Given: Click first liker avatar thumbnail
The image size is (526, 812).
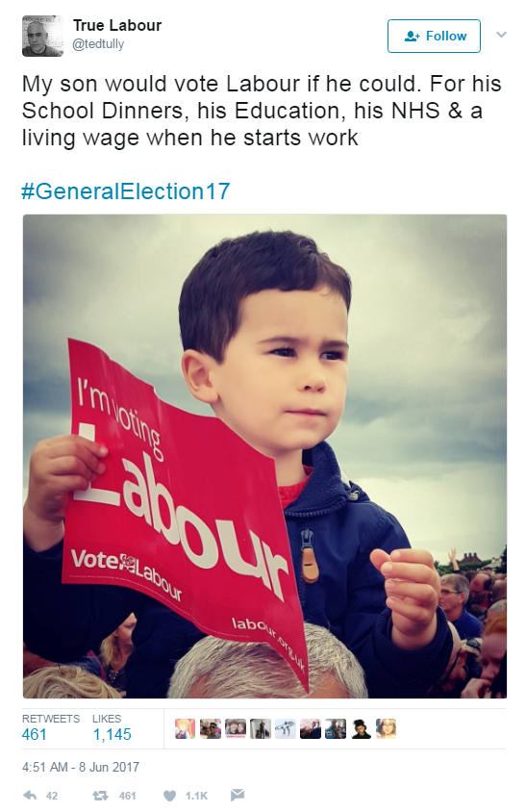Looking at the screenshot, I should (186, 728).
